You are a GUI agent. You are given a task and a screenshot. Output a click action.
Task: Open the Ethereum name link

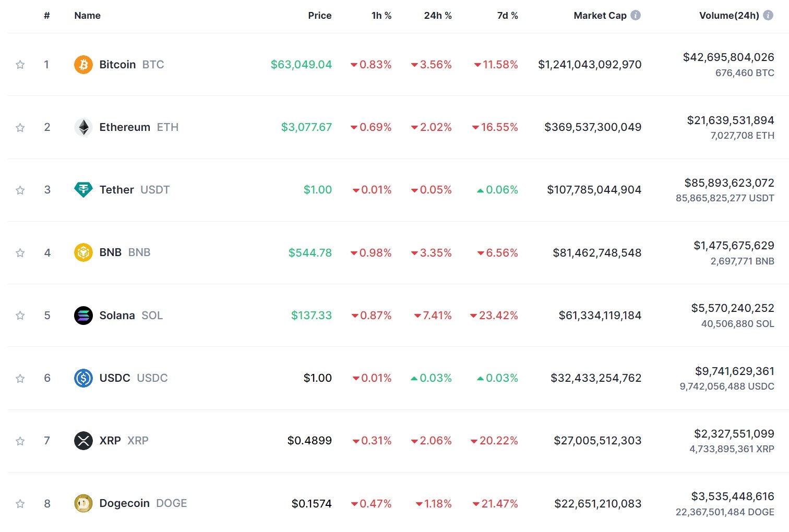tap(125, 127)
